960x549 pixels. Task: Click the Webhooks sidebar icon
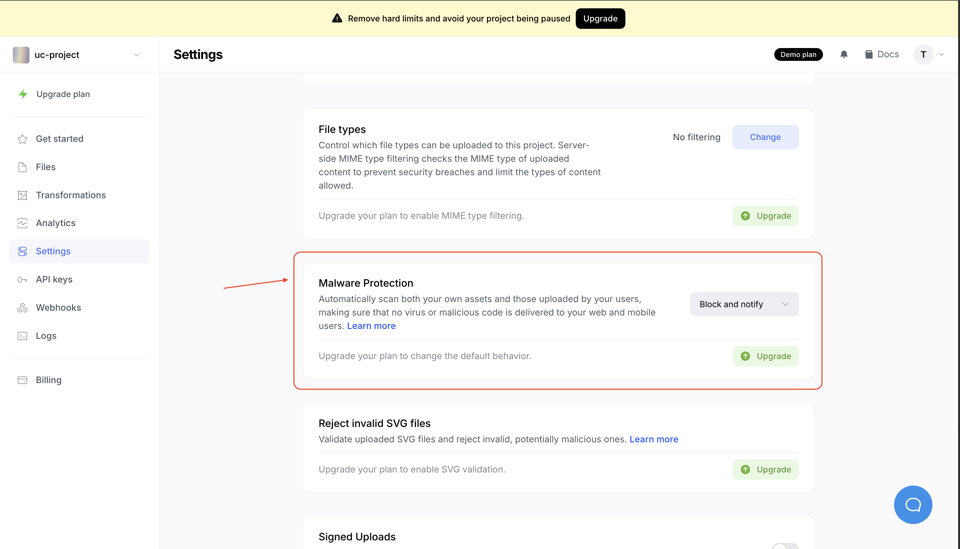(x=23, y=308)
